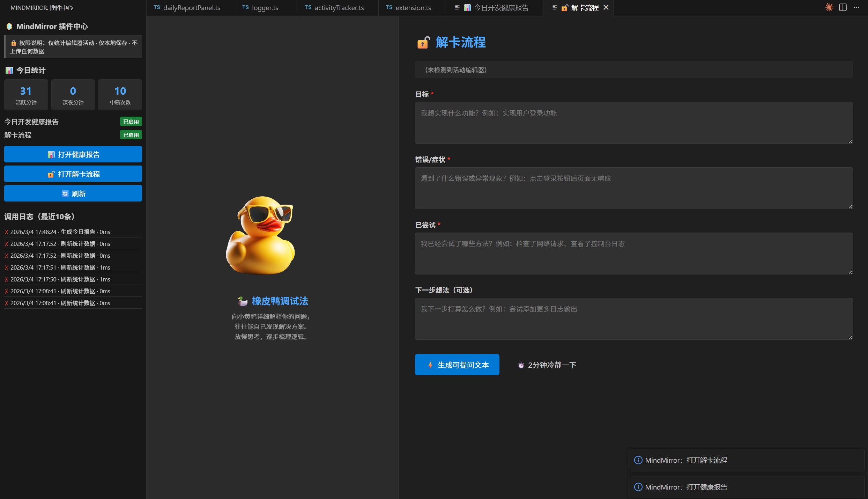Click the MindMirror 插件中心 logo icon
The width and height of the screenshot is (868, 499).
coord(9,27)
